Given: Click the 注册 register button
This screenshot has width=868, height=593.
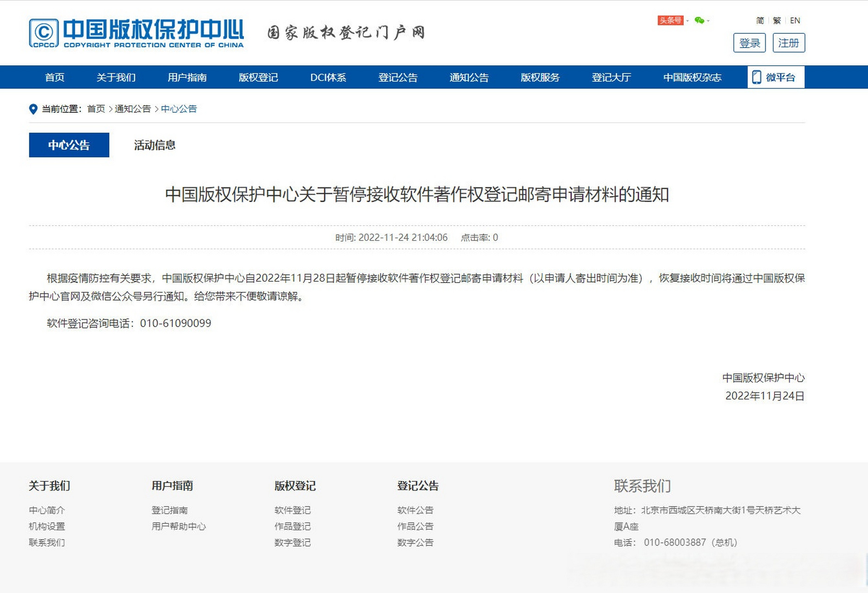Looking at the screenshot, I should tap(789, 43).
